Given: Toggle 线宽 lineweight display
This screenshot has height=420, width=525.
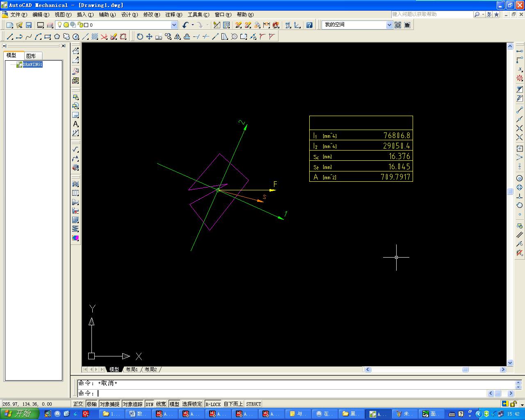Looking at the screenshot, I should coord(161,404).
